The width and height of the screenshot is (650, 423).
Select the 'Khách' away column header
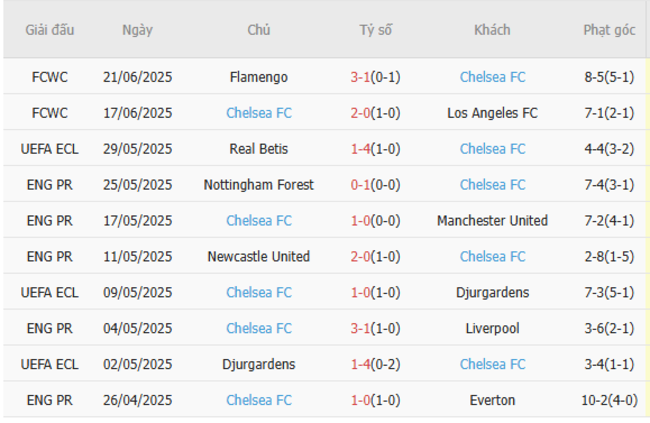click(492, 30)
